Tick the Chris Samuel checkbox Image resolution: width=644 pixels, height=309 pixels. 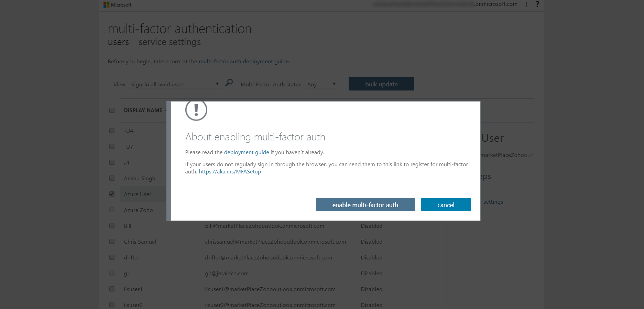[x=112, y=242]
